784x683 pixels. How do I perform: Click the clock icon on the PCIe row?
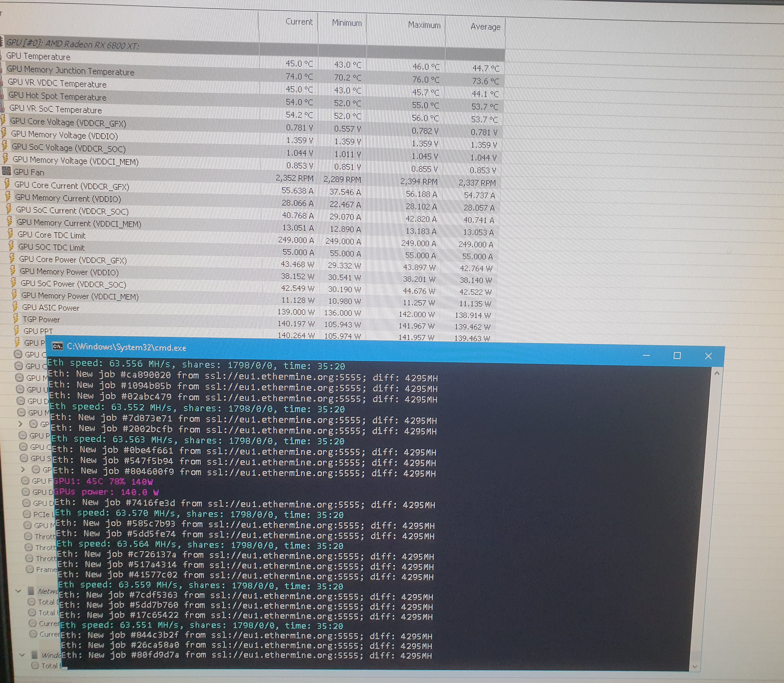[x=27, y=514]
